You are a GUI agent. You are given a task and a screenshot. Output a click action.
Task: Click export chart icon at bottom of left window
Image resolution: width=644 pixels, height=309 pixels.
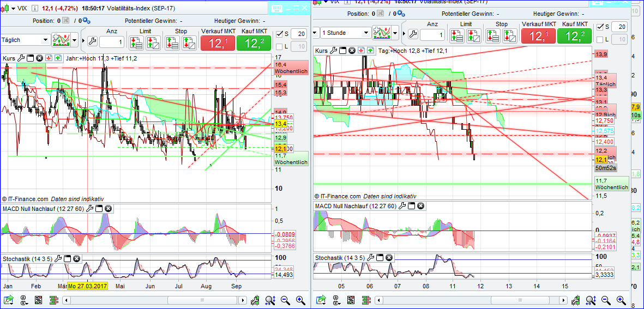[x=9, y=300]
